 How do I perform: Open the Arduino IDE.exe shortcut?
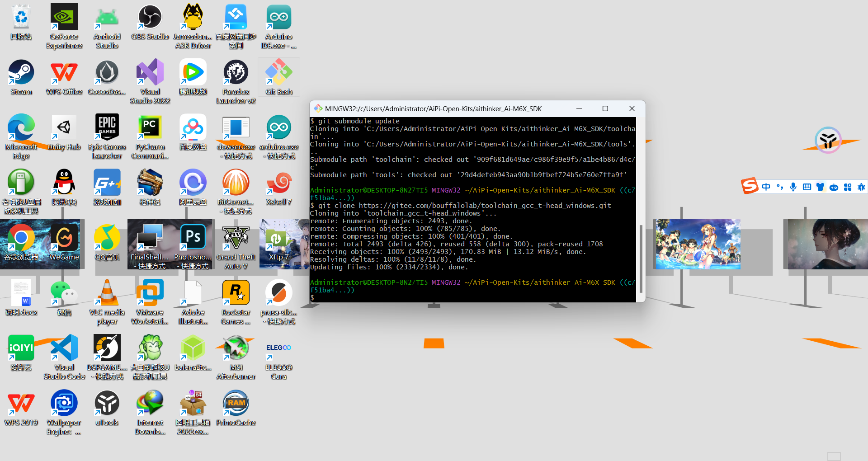click(x=279, y=26)
